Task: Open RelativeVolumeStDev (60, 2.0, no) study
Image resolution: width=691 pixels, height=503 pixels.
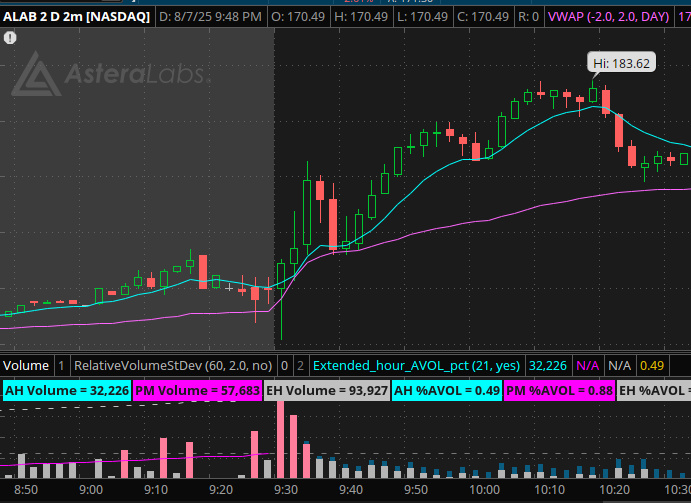Action: [x=173, y=365]
